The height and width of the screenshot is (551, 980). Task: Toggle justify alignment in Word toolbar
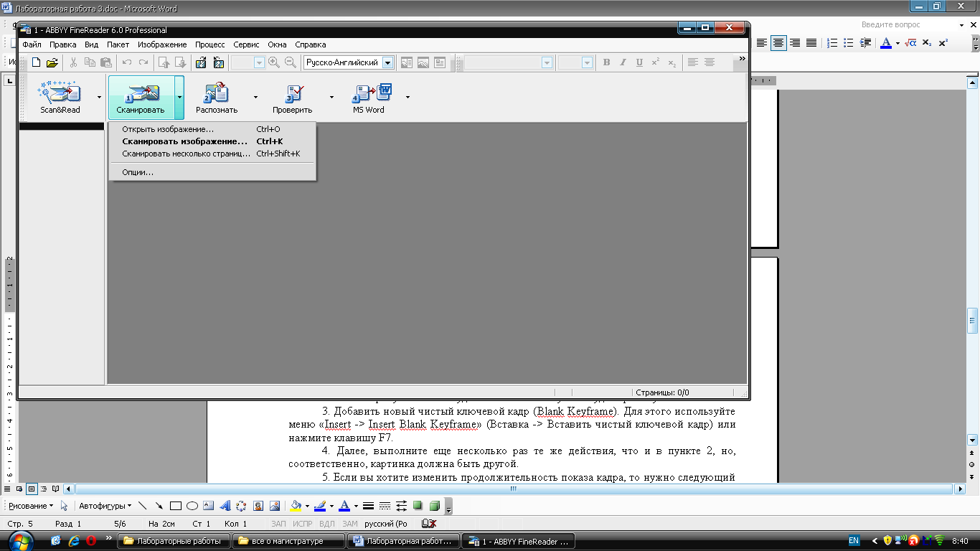(811, 43)
